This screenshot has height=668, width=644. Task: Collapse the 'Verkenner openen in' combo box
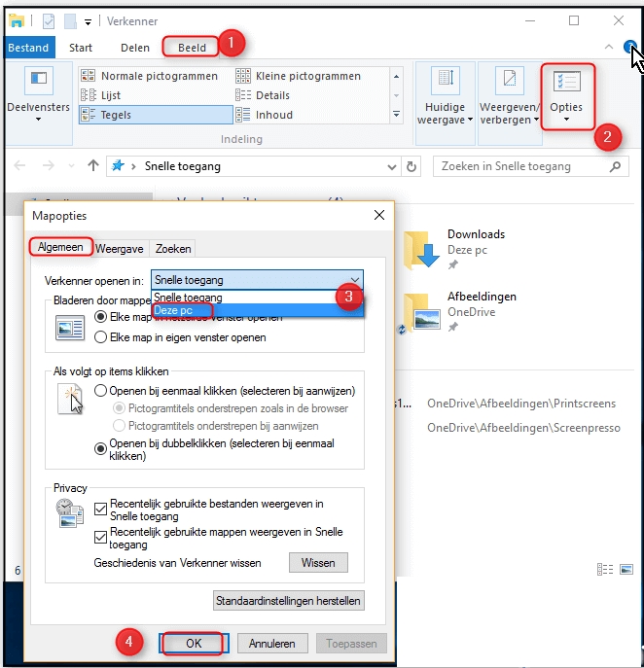[x=355, y=279]
